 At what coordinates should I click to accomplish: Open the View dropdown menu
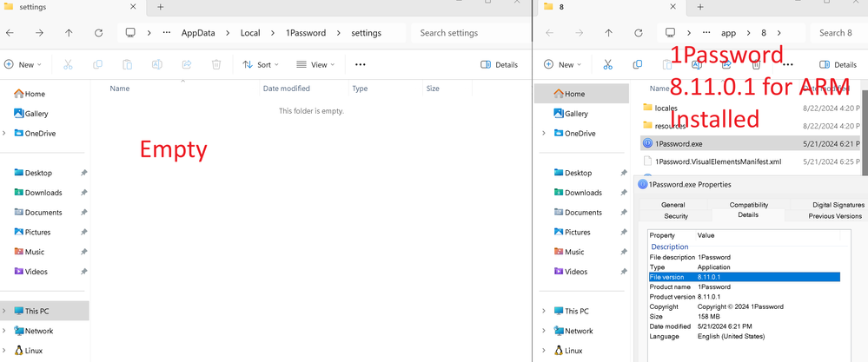point(316,64)
